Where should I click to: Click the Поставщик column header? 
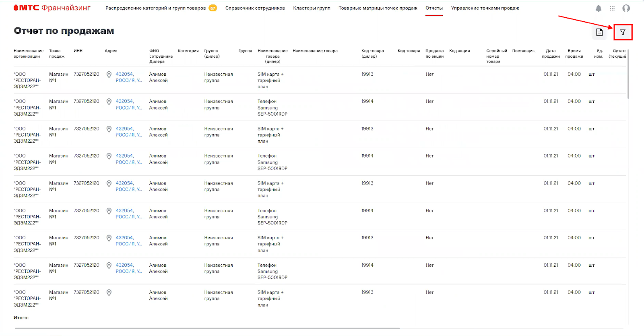coord(523,51)
